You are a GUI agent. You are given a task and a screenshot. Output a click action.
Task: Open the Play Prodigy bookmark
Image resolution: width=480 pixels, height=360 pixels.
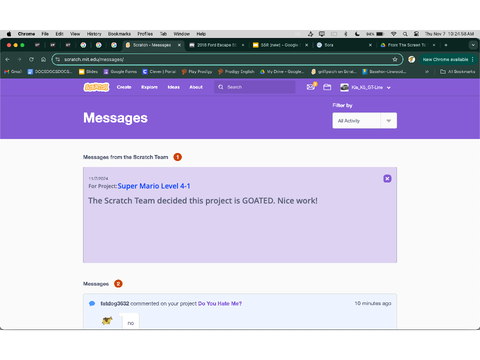[x=197, y=72]
